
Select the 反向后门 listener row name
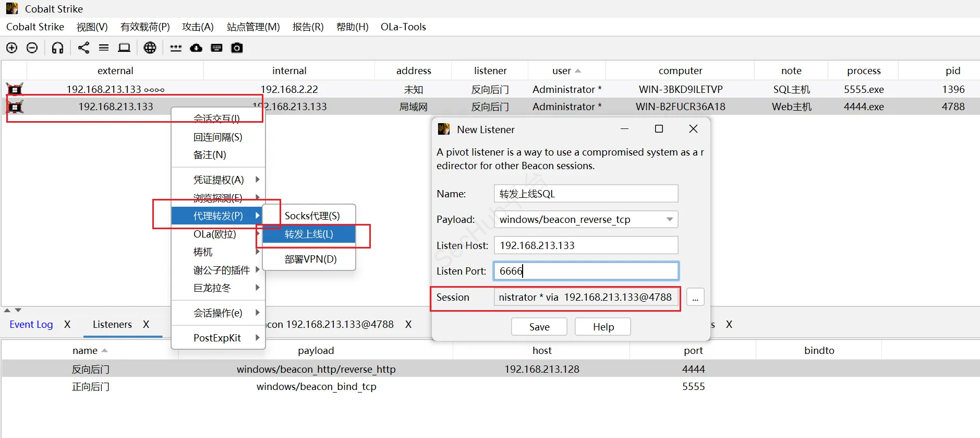tap(90, 369)
